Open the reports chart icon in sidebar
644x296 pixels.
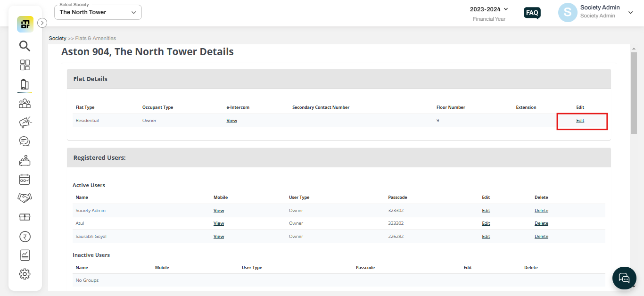pos(25,255)
